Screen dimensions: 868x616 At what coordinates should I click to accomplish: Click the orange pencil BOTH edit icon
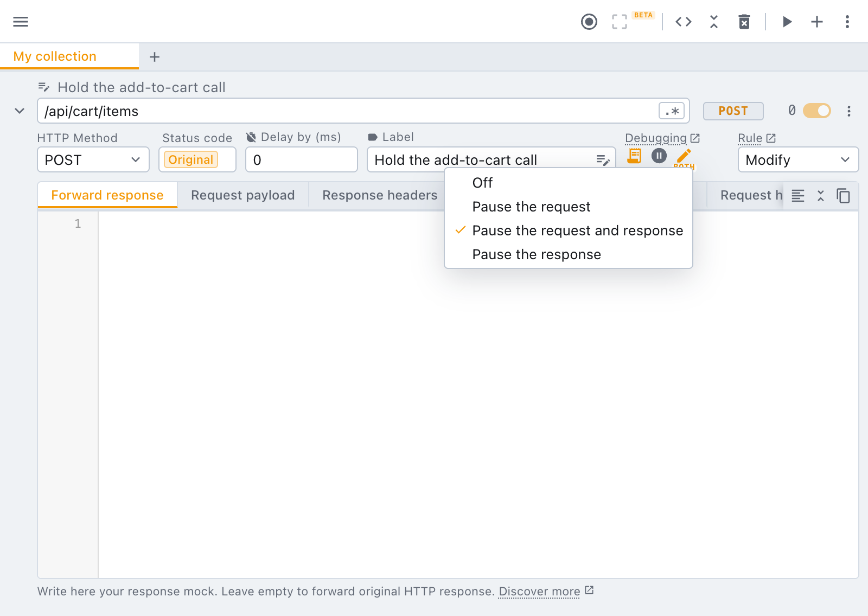tap(684, 158)
